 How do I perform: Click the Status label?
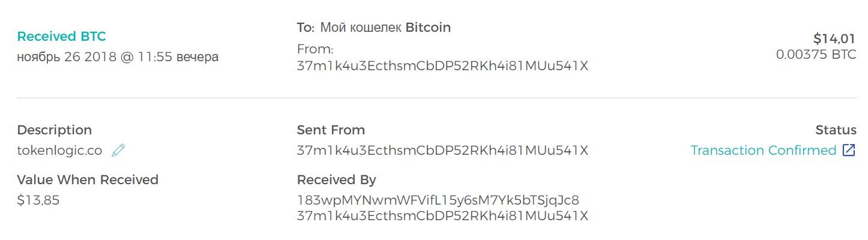836,130
